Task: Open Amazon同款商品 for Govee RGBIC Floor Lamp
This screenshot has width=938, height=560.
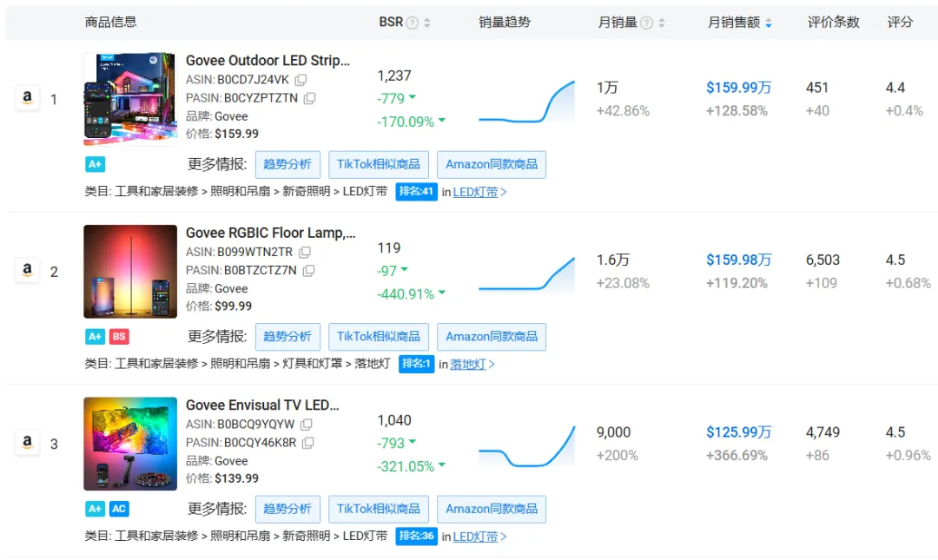Action: [x=492, y=337]
